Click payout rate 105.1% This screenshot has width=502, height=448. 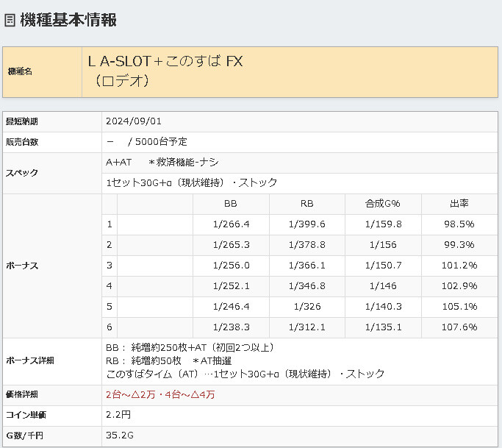[x=459, y=307]
